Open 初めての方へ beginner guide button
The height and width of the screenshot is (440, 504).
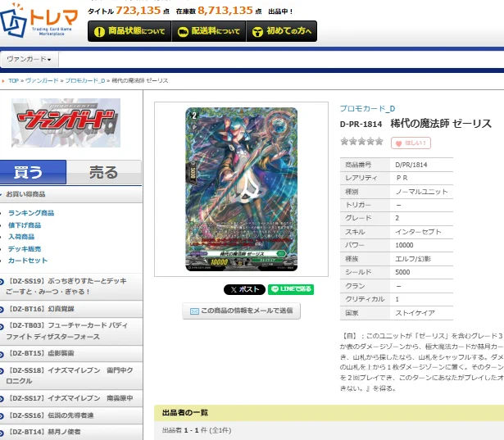282,31
